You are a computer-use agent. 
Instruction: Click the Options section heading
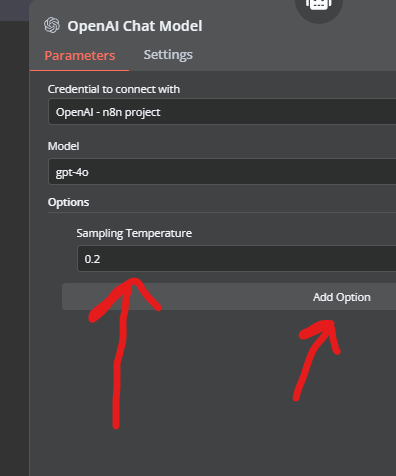[68, 202]
